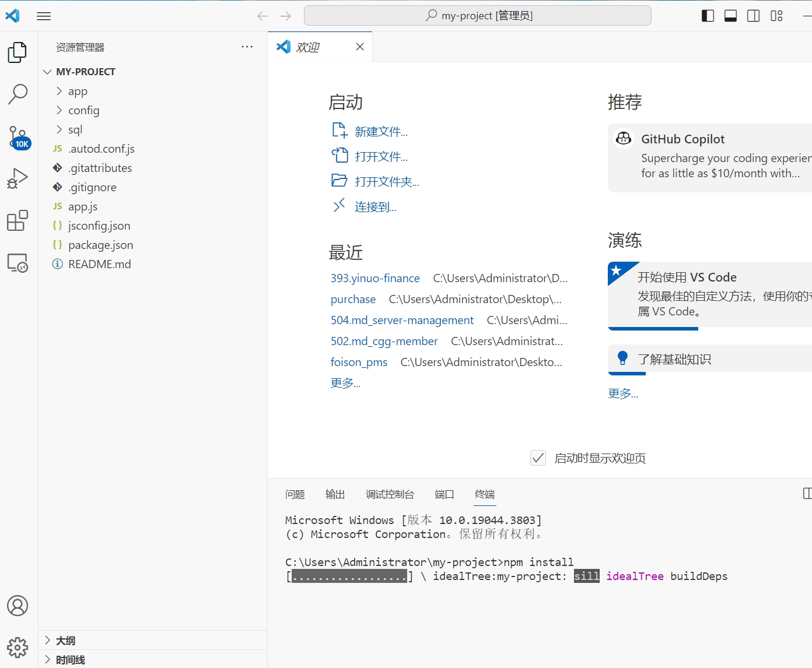Open Source Control view with 10K badge
This screenshot has width=812, height=668.
point(17,137)
